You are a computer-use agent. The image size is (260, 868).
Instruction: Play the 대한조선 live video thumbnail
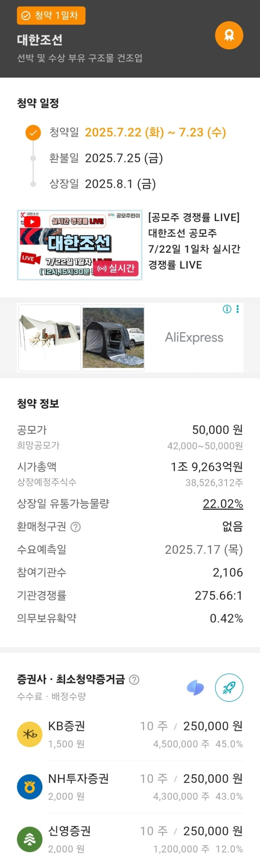tap(80, 245)
